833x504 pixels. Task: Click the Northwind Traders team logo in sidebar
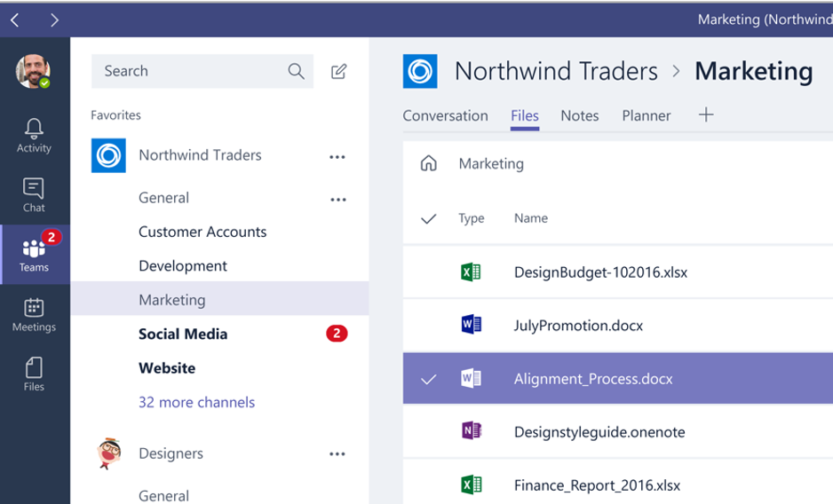click(108, 155)
